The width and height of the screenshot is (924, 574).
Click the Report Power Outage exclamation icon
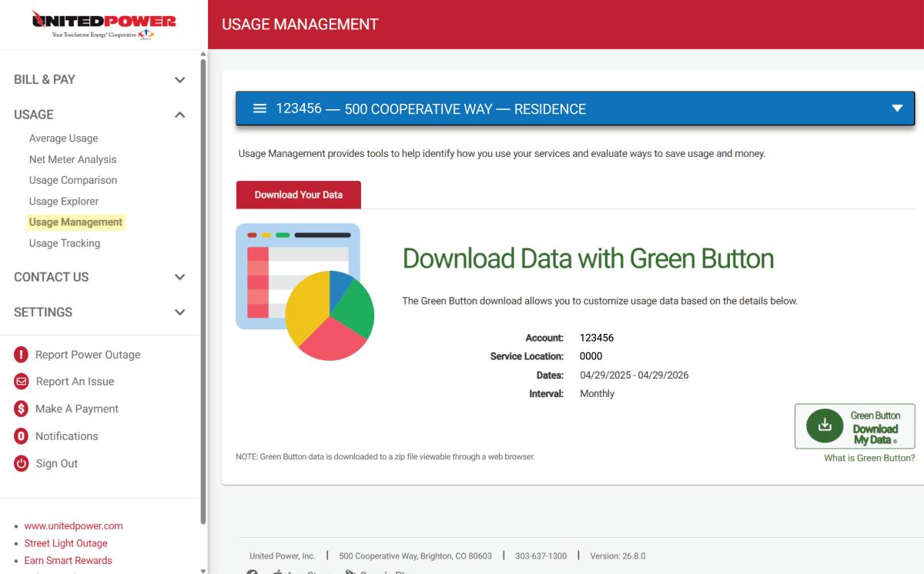[x=22, y=355]
